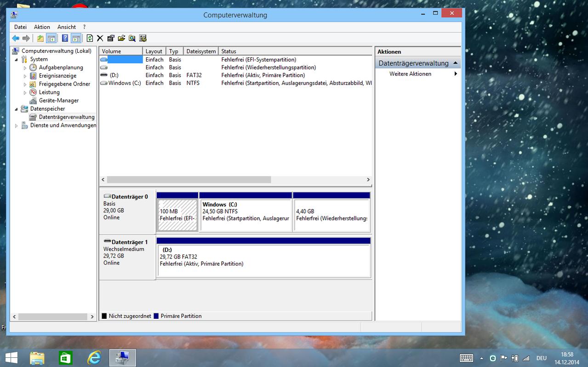Click the blue Help question mark icon
Screen dimensions: 588x367
tap(65, 39)
